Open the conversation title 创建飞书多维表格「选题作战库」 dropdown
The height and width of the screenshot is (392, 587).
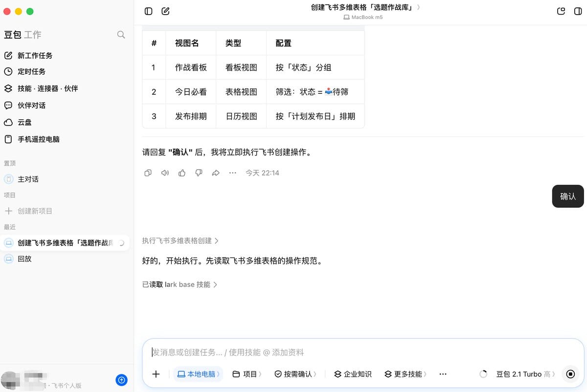tap(365, 7)
